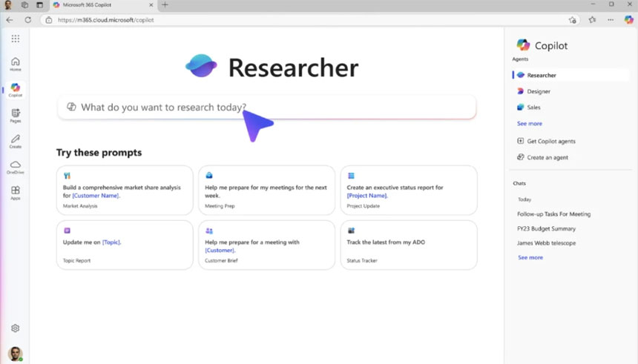Open the browser favorites list icon

[x=593, y=19]
